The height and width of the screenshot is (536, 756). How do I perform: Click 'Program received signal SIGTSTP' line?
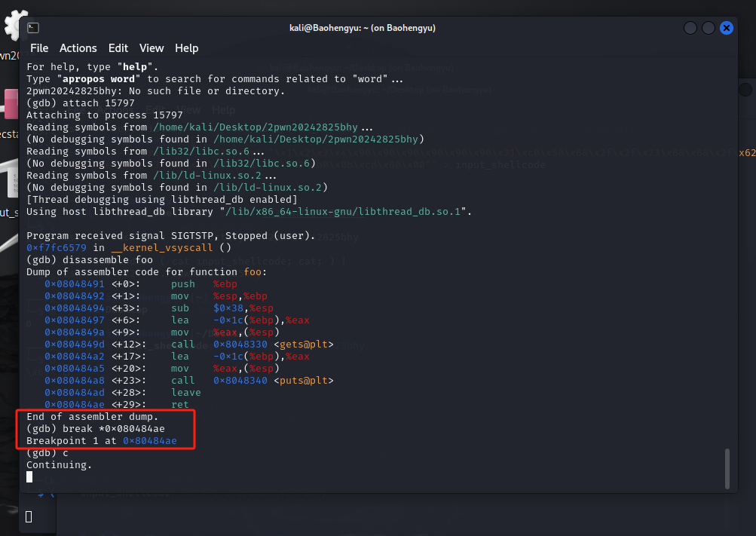coord(170,236)
